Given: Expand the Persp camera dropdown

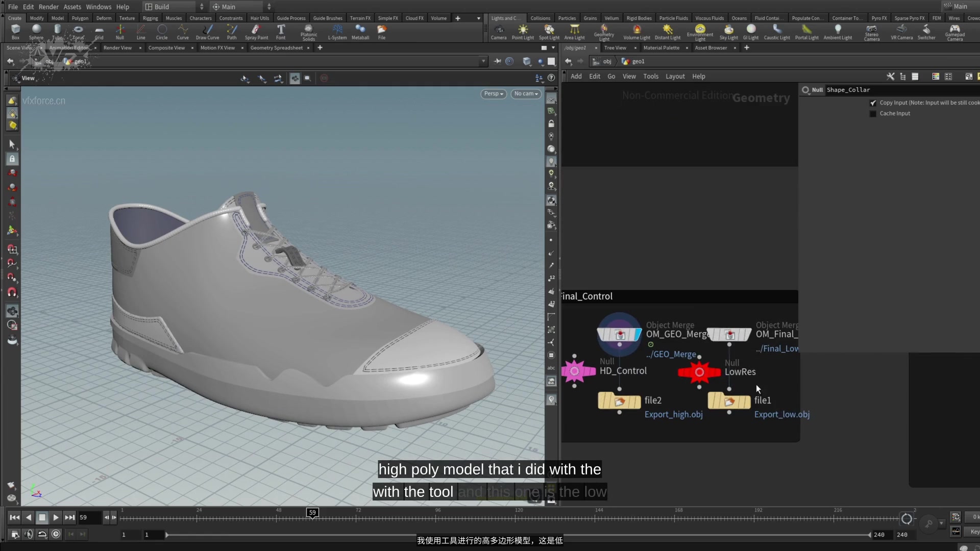Looking at the screenshot, I should [x=492, y=93].
